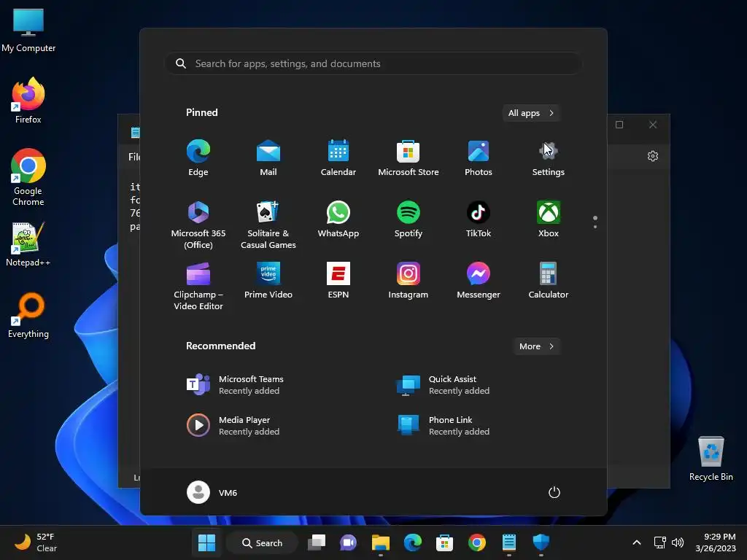Open Edge from pinned apps
The image size is (747, 560).
pos(198,158)
